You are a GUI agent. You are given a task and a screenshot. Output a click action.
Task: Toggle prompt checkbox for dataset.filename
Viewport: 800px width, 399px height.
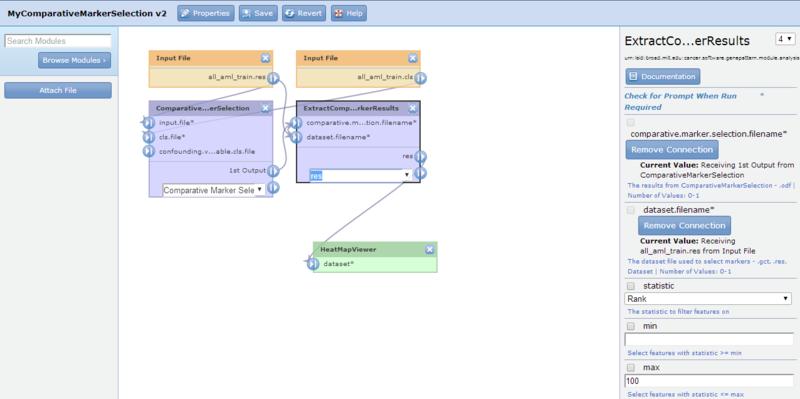coord(631,210)
